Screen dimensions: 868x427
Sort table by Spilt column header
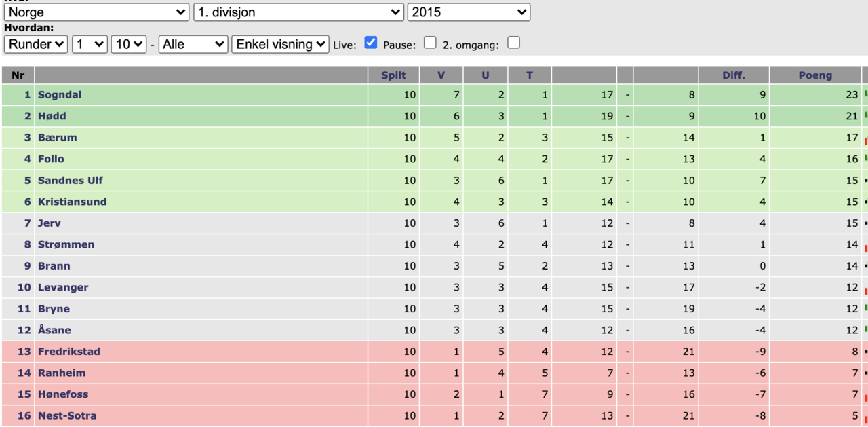(x=393, y=75)
